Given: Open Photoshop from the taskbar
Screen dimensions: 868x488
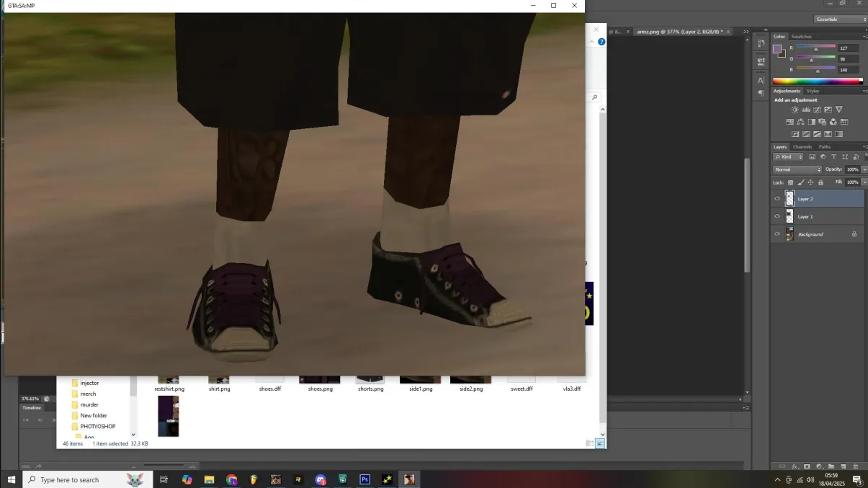Looking at the screenshot, I should (x=365, y=479).
